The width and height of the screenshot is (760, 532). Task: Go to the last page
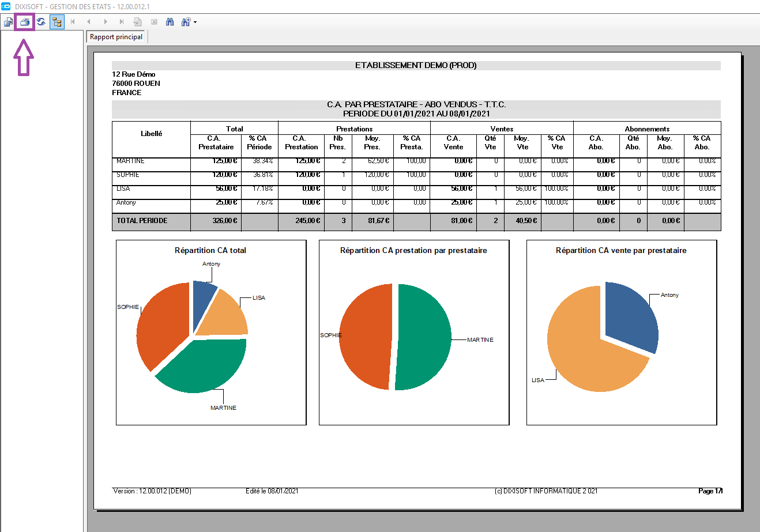[x=122, y=22]
